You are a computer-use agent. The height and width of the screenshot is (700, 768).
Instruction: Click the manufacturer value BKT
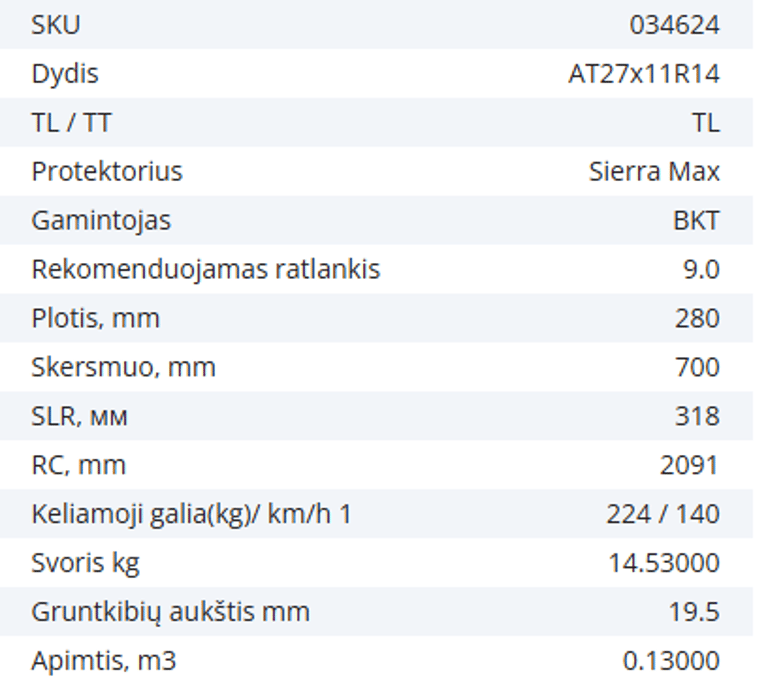[x=696, y=221]
